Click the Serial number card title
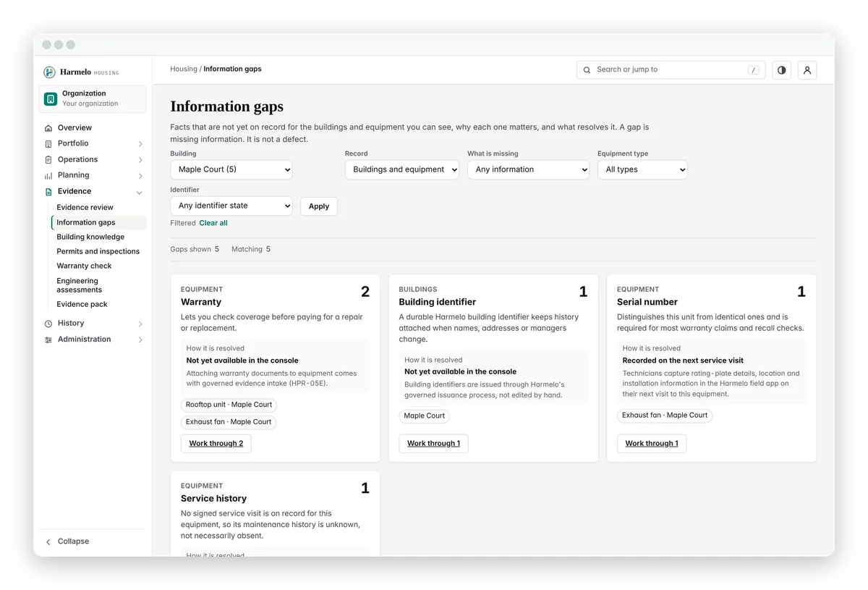The width and height of the screenshot is (868, 590). tap(647, 302)
